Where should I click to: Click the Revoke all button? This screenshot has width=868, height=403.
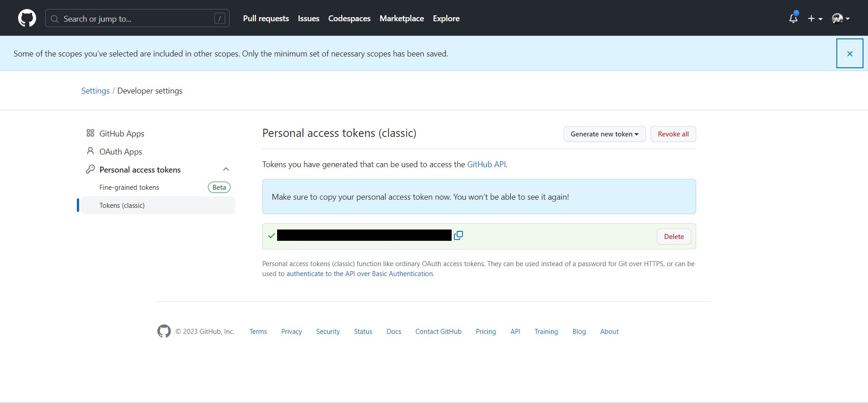point(673,134)
